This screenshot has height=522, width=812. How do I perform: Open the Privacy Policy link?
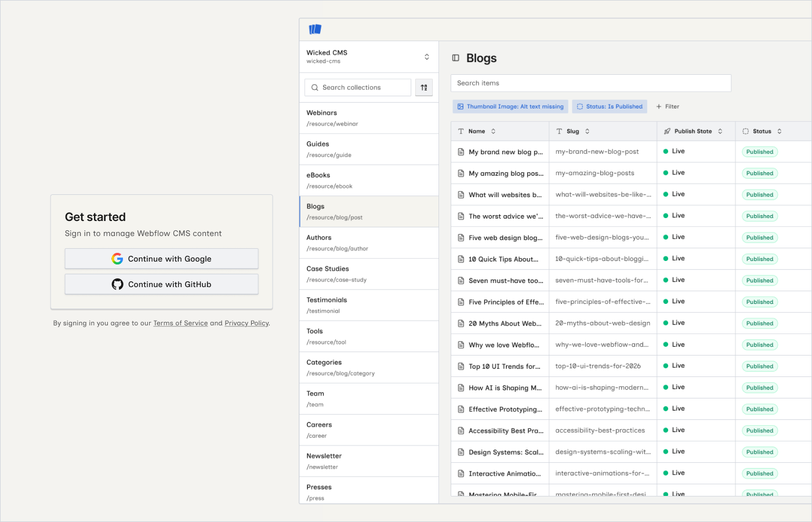coord(246,323)
